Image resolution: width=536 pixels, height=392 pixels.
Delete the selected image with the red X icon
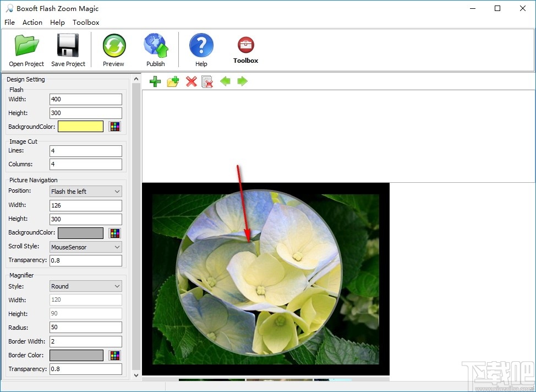[x=191, y=81]
